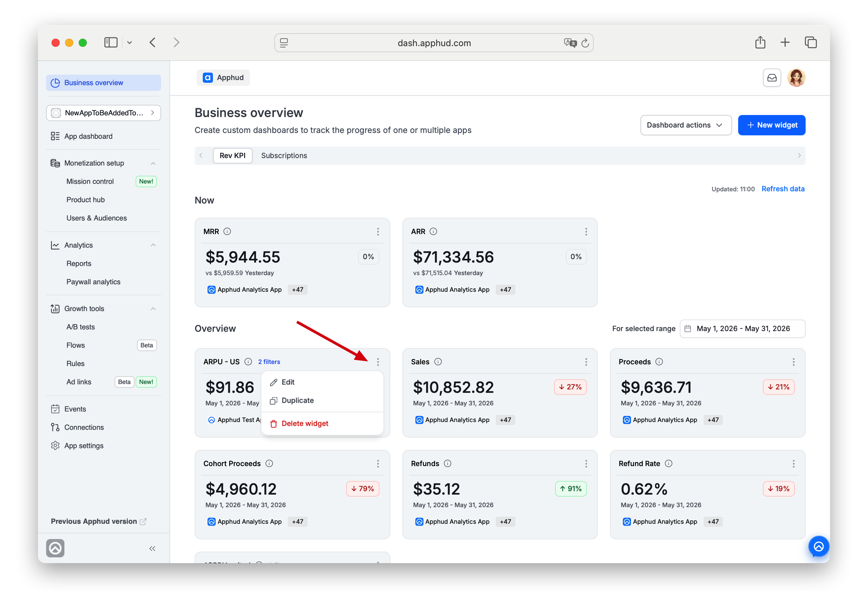Click the 27% change badge on Sales

pos(570,387)
